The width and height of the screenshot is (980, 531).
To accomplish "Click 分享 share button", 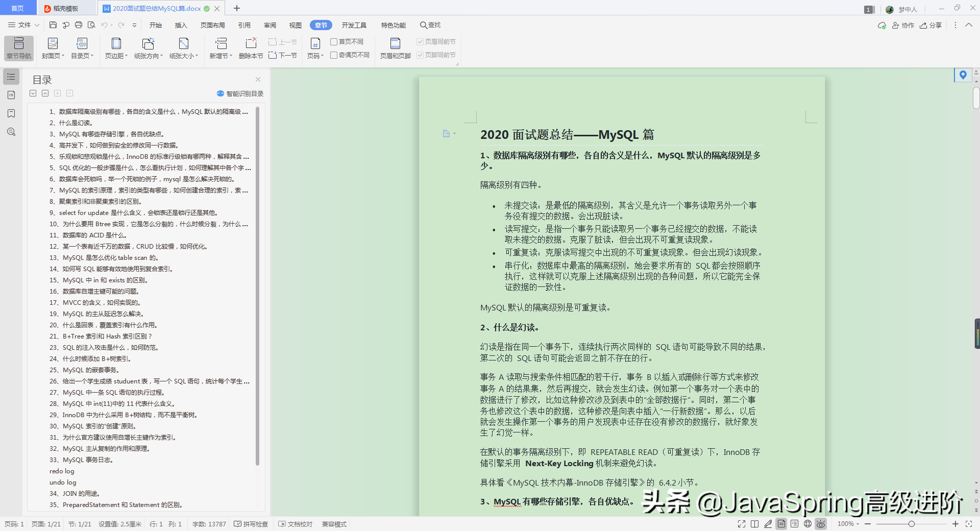I will coord(930,25).
